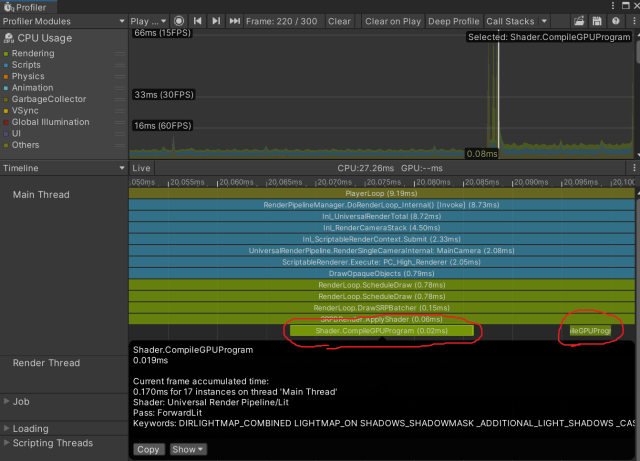Select the RenderSingleCameraInternal: MainCamera sample
This screenshot has height=461, width=640.
pyautogui.click(x=382, y=250)
